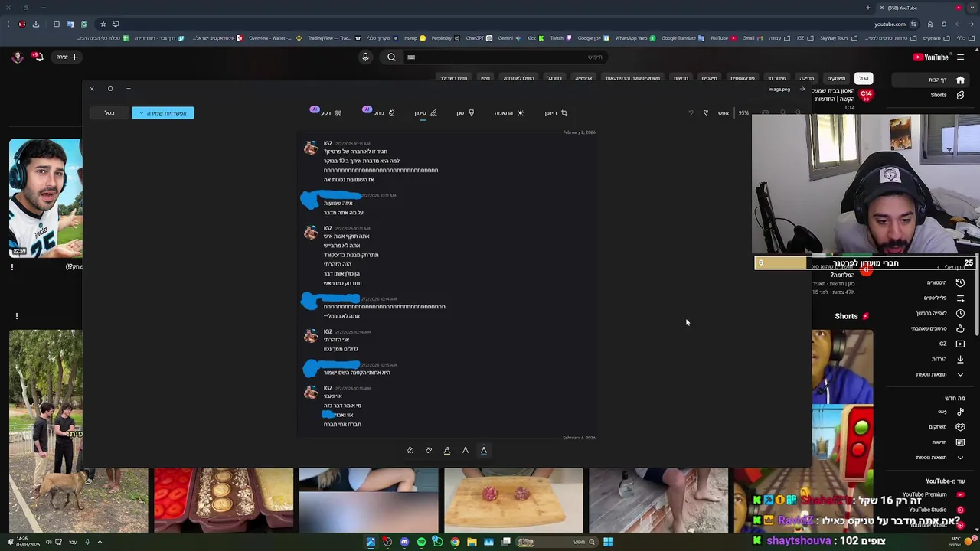Open Downloads (הורדות) in sidebar
980x551 pixels.
[947, 359]
